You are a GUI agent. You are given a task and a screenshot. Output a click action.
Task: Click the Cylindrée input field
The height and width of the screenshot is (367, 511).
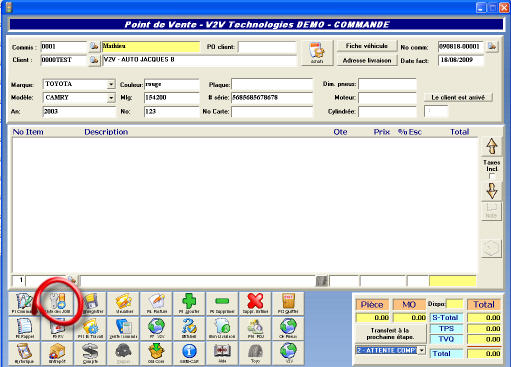point(387,112)
